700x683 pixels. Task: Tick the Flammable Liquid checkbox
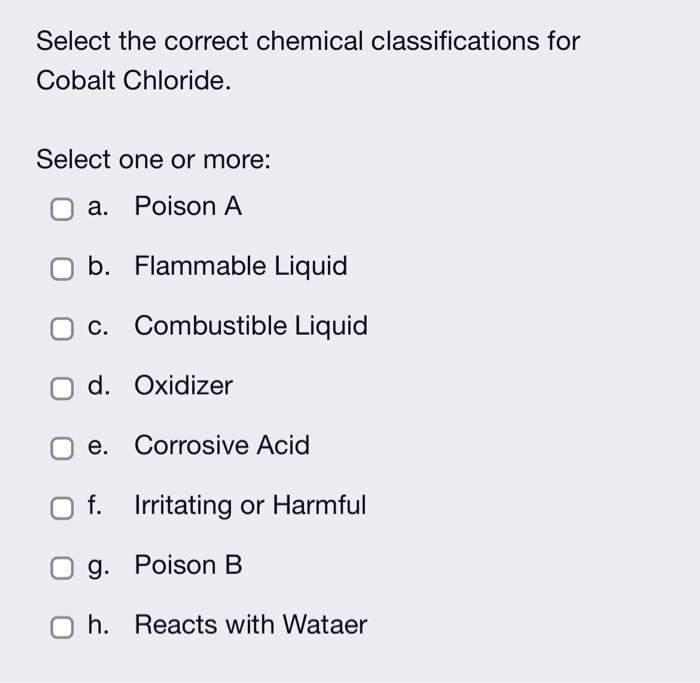point(62,269)
